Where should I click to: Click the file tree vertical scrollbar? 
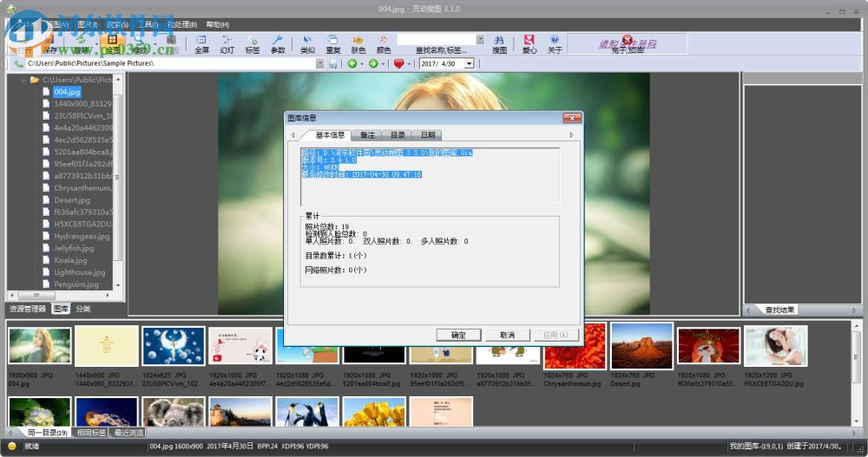[x=117, y=183]
